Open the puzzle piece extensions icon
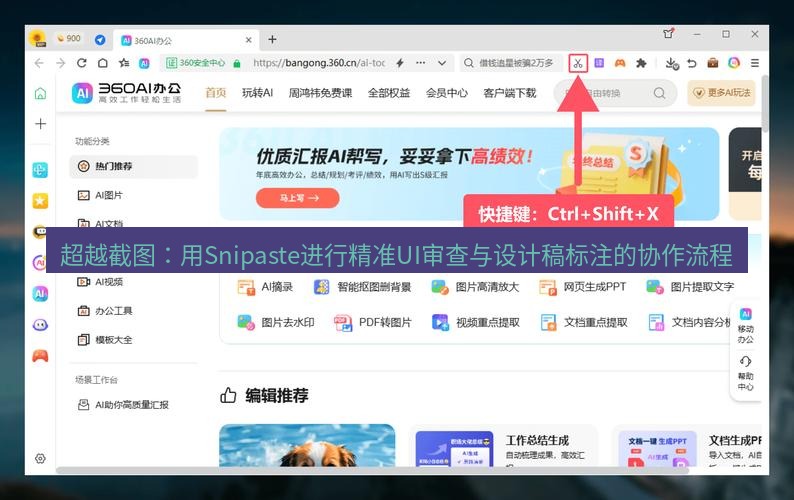This screenshot has height=500, width=794. pyautogui.click(x=641, y=63)
